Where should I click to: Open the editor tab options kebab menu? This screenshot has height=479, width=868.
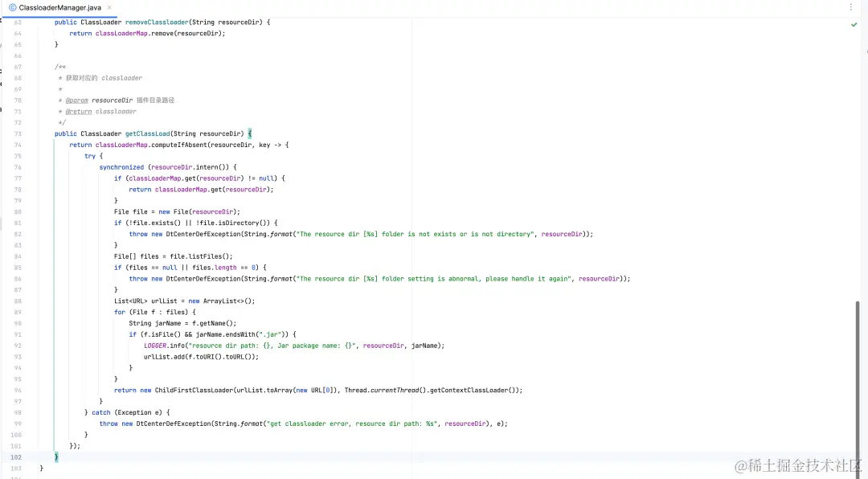(x=851, y=7)
